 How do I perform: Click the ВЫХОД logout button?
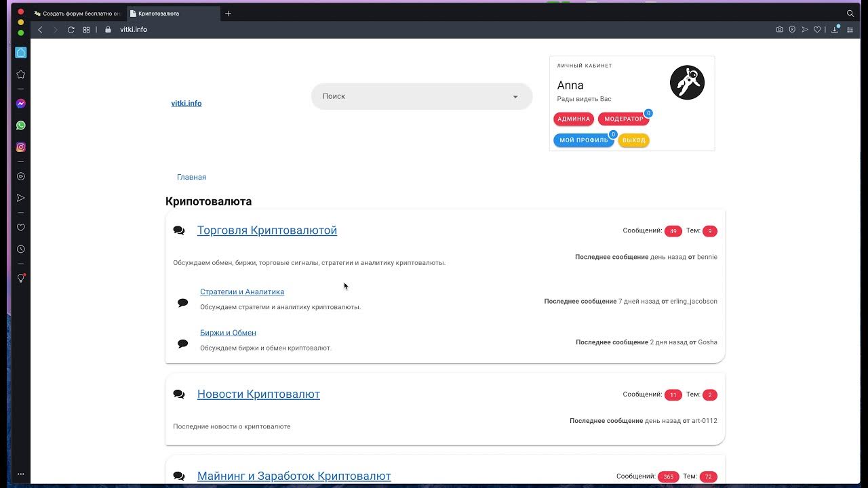(x=634, y=140)
